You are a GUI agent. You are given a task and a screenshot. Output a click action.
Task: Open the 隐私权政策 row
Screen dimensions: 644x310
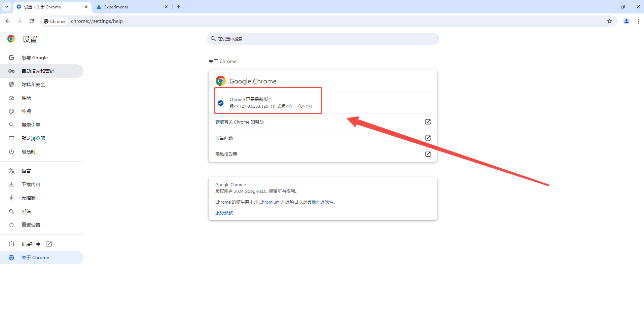(323, 154)
